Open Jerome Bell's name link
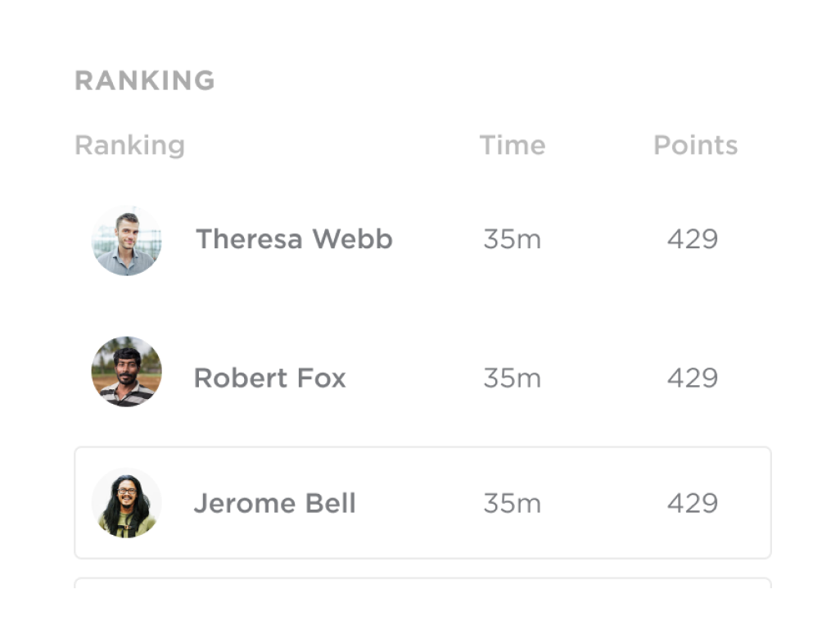This screenshot has height=621, width=840. click(x=275, y=503)
